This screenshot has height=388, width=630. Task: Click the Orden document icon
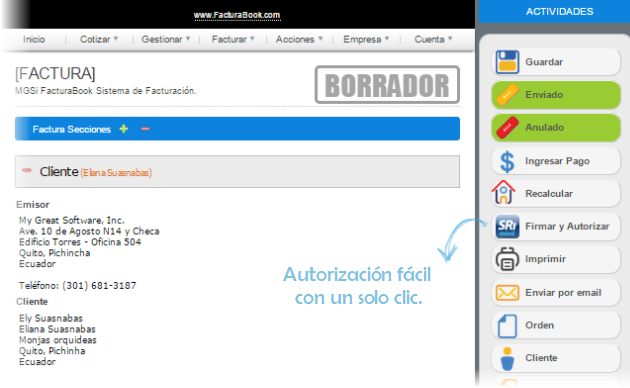pos(507,326)
